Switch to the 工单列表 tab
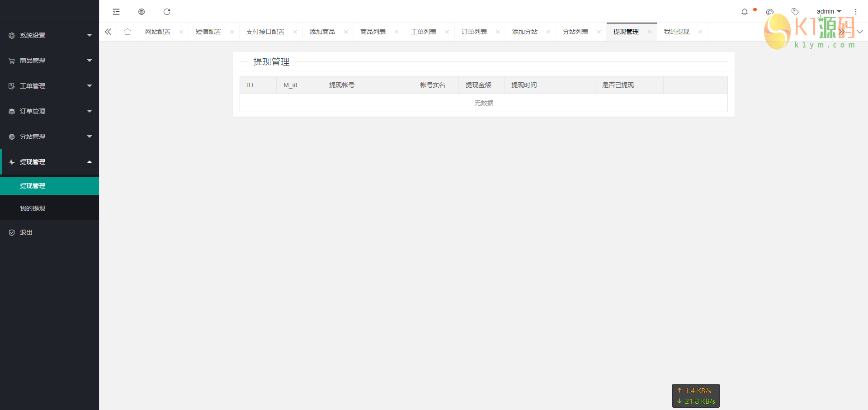Image resolution: width=868 pixels, height=410 pixels. click(424, 32)
